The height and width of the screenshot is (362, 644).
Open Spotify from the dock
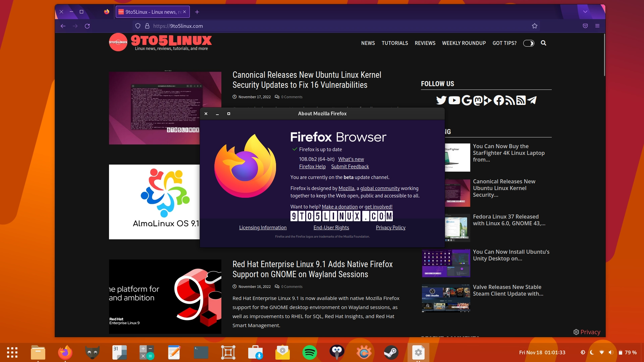pos(310,352)
